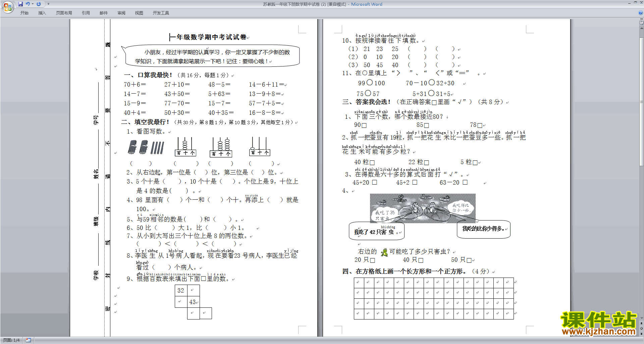Click the Select Browse Object circle button
644x344 pixels.
coord(642,329)
